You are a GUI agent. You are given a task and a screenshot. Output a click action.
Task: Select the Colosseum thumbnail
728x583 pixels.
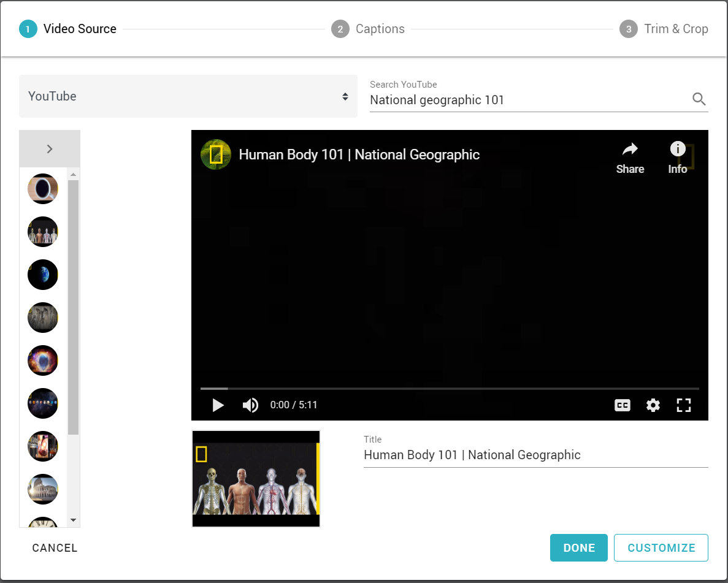click(43, 489)
